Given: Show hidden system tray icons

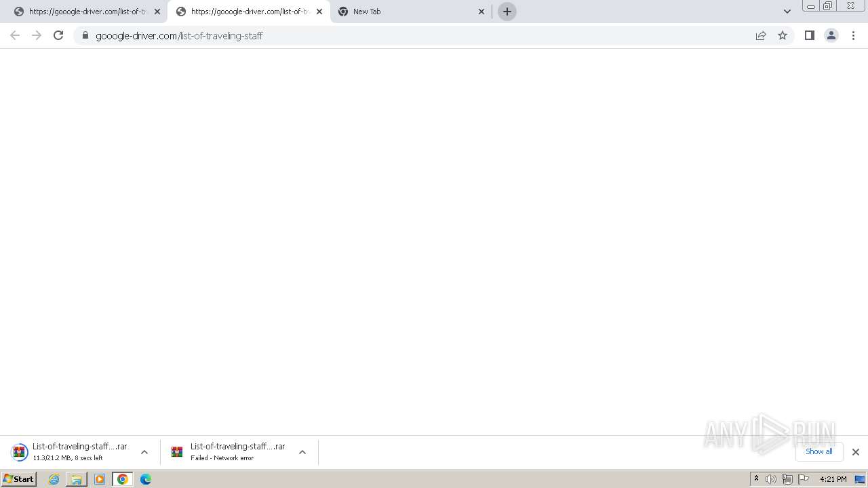Looking at the screenshot, I should pyautogui.click(x=756, y=479).
